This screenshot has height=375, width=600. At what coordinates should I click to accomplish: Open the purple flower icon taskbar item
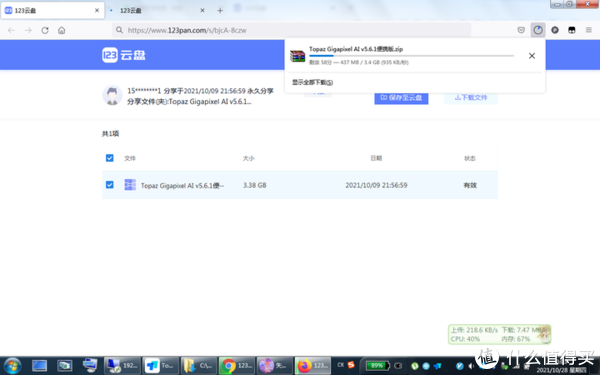tap(275, 366)
